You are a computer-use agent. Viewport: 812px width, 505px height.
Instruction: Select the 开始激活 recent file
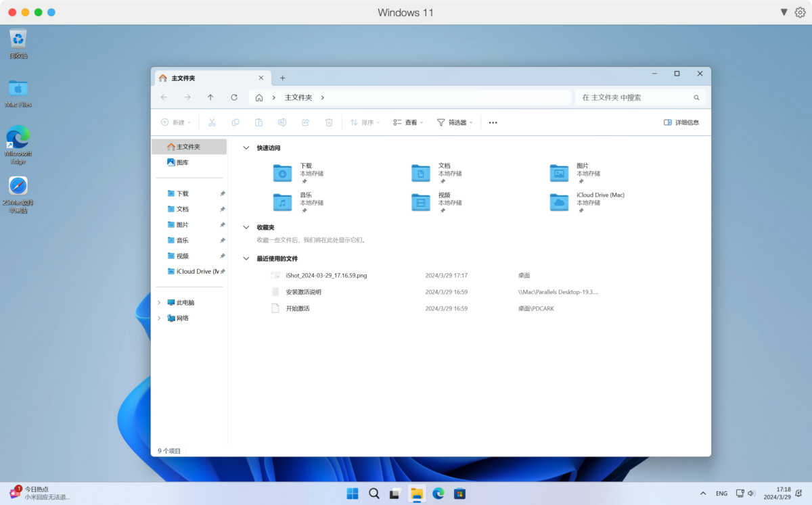pyautogui.click(x=298, y=308)
